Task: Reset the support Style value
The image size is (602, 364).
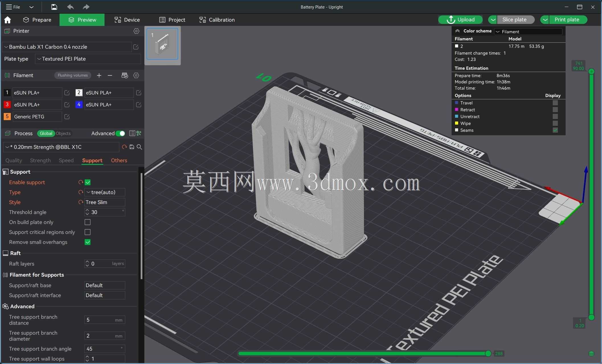Action: (81, 202)
